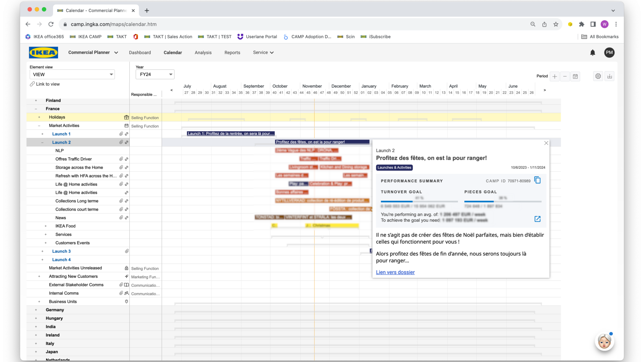Image resolution: width=644 pixels, height=362 pixels.
Task: Open the Commercial Planner dropdown menu
Action: 93,53
